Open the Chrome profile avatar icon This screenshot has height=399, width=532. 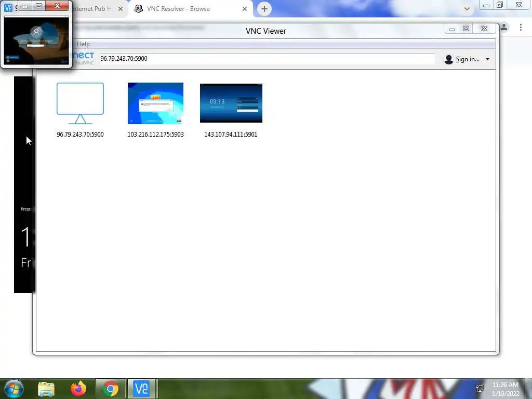[x=504, y=27]
